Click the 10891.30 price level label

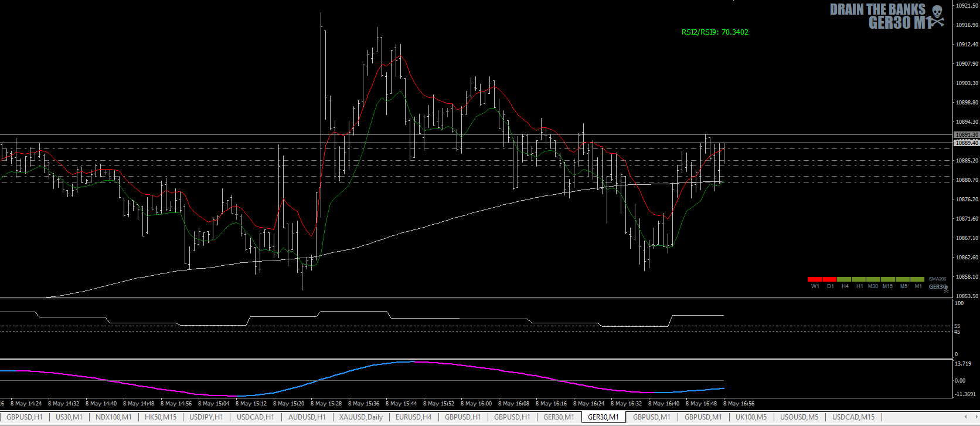tap(966, 135)
